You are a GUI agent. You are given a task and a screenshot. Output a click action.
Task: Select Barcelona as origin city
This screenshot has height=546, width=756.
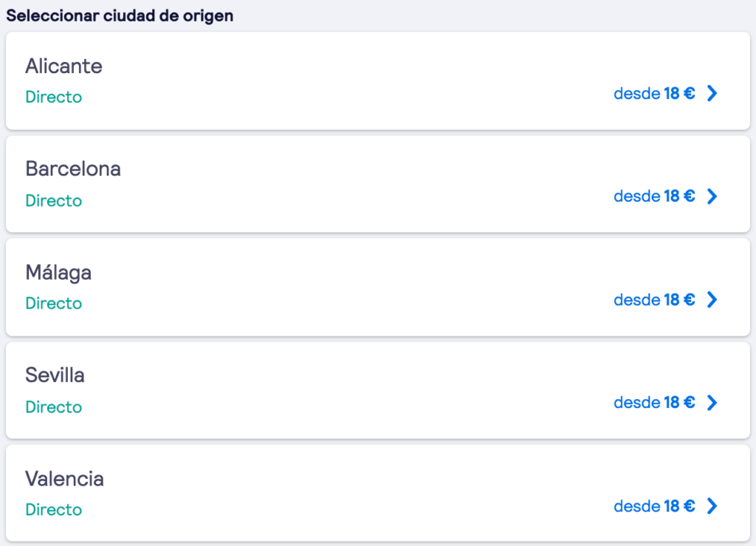pos(378,184)
